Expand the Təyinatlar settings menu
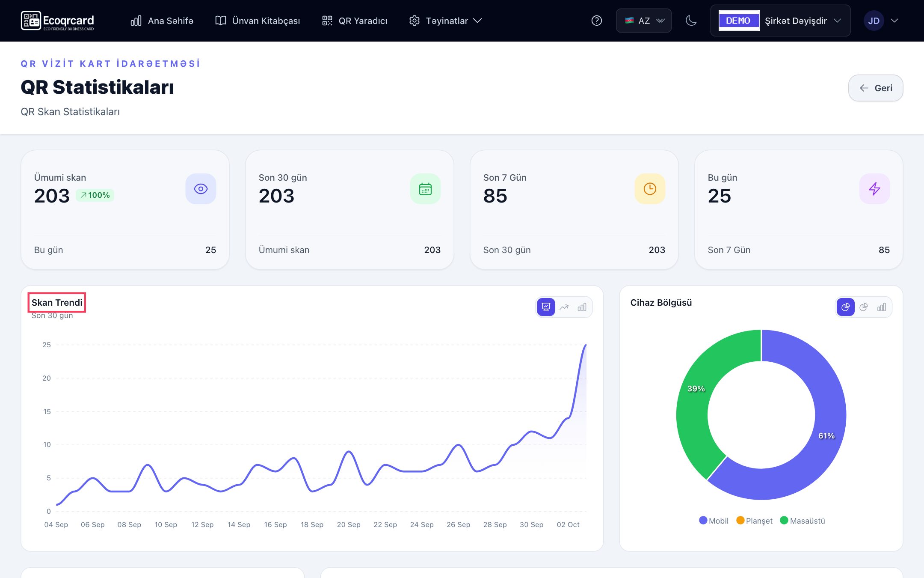Viewport: 924px width, 578px height. 445,21
